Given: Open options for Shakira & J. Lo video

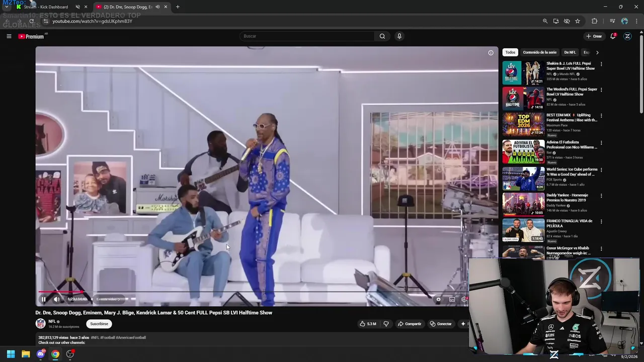Looking at the screenshot, I should coord(601,64).
